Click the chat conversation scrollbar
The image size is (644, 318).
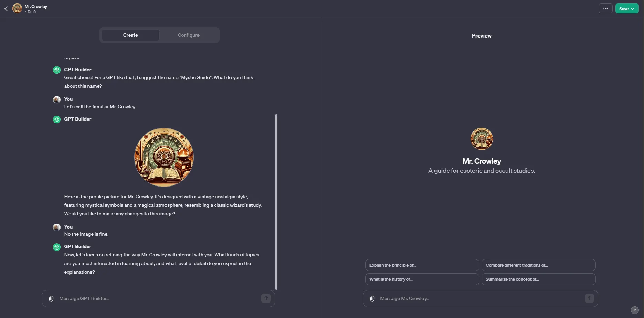[276, 202]
